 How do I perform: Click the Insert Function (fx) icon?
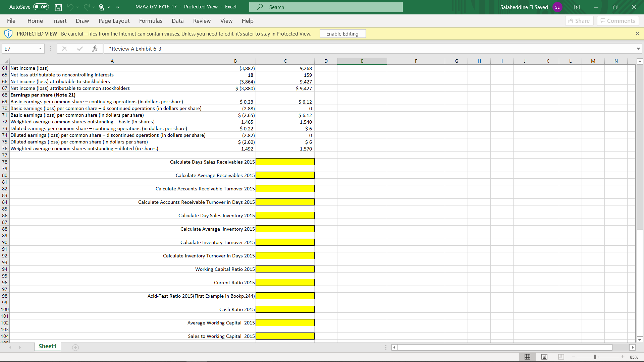(95, 49)
